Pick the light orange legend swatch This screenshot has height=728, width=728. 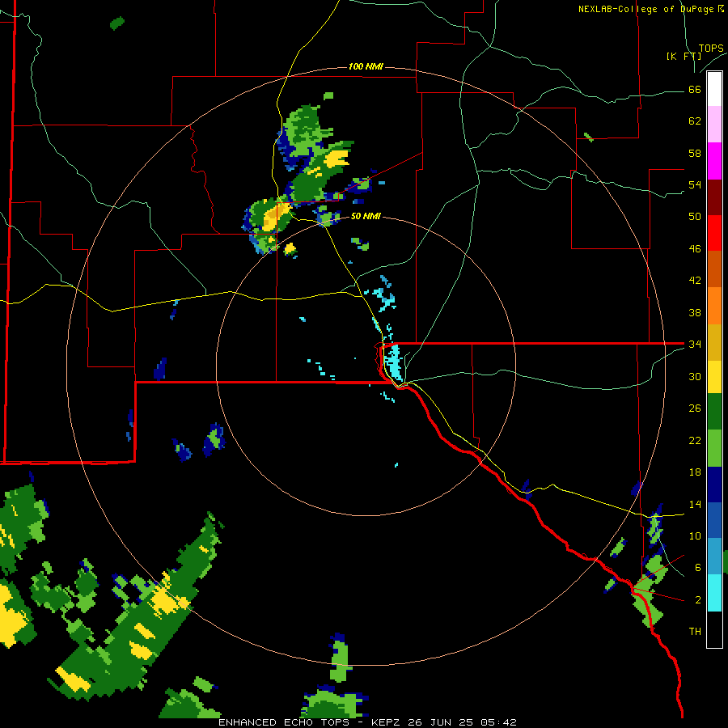714,306
